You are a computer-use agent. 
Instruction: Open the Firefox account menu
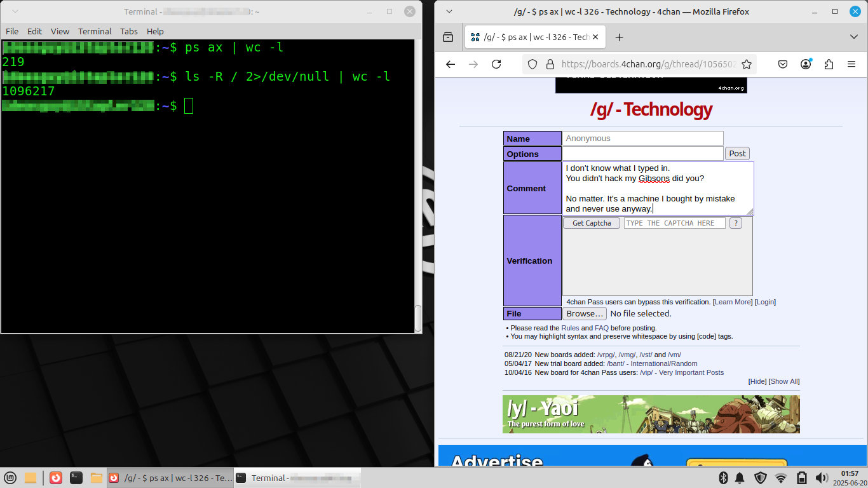click(x=806, y=64)
